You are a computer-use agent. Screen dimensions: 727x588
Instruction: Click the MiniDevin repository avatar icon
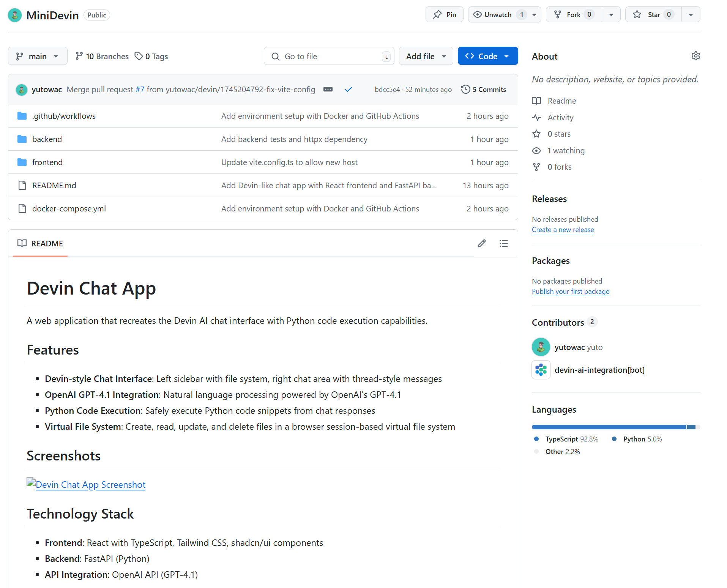pyautogui.click(x=15, y=15)
